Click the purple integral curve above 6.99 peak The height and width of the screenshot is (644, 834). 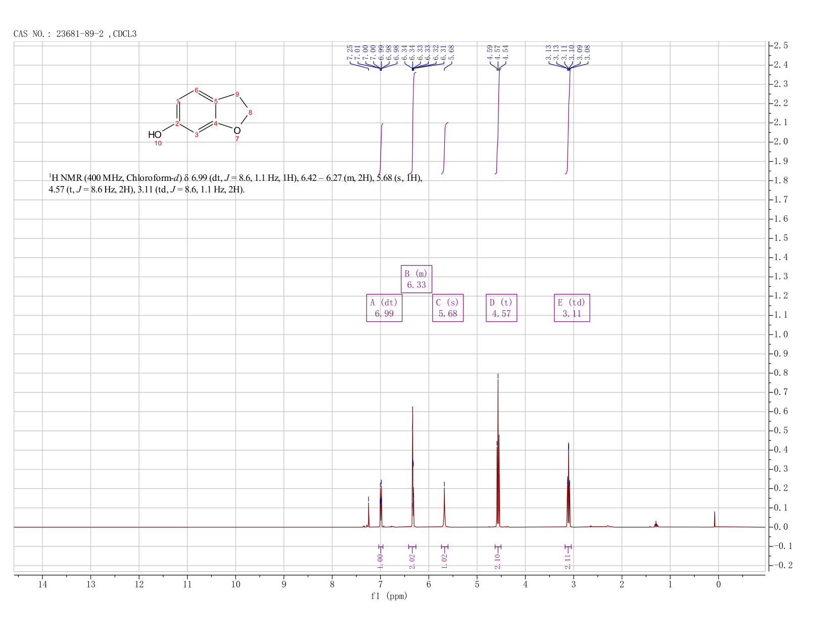click(x=381, y=148)
